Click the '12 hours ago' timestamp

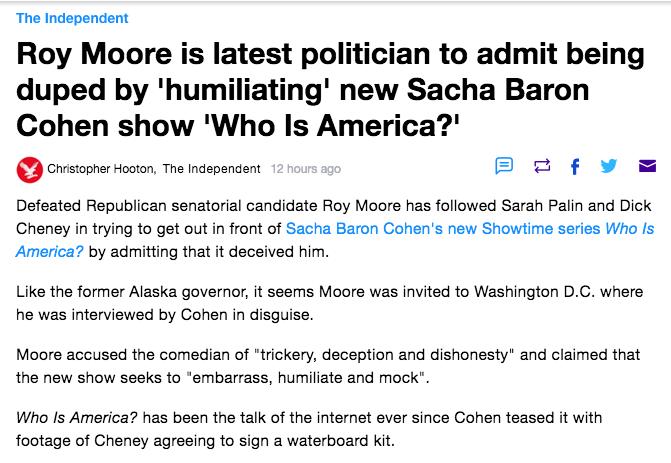(306, 169)
